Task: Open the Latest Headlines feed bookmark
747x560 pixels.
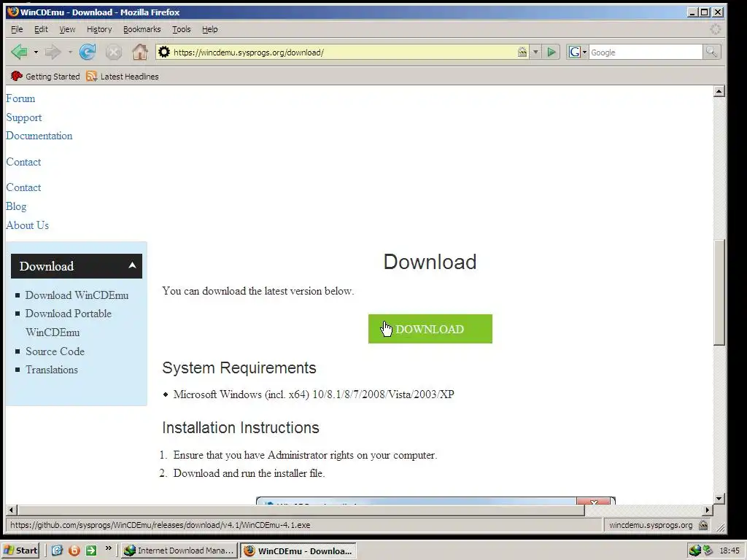Action: 123,76
